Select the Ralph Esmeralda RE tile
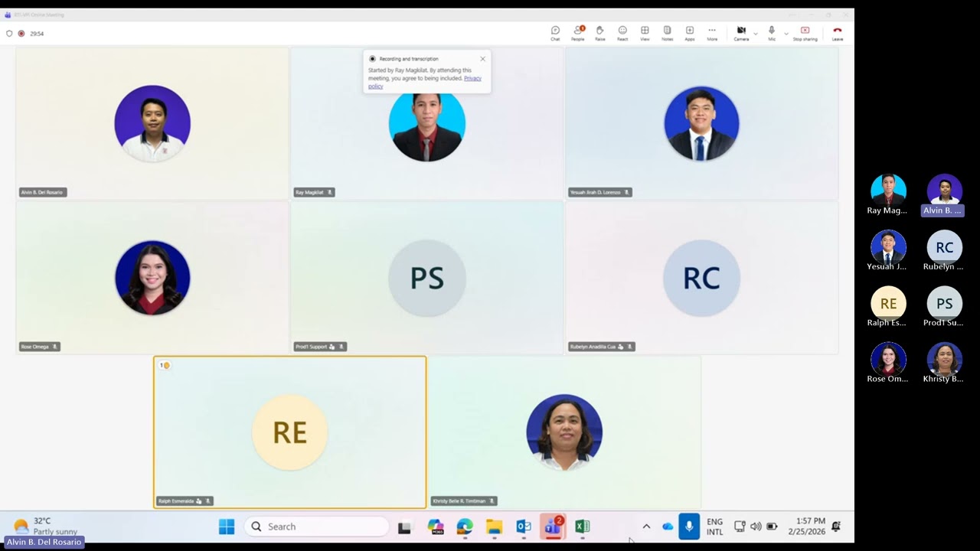Viewport: 980px width, 551px height. point(289,432)
